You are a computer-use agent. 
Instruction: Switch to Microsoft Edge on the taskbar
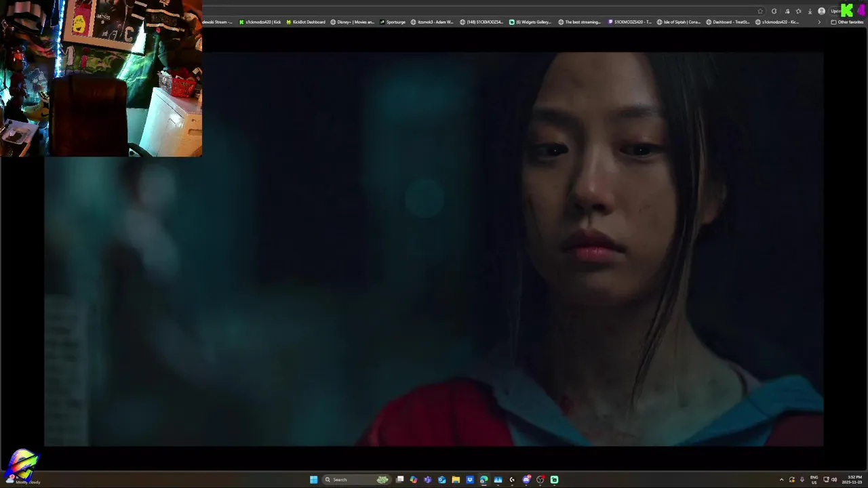pyautogui.click(x=484, y=480)
